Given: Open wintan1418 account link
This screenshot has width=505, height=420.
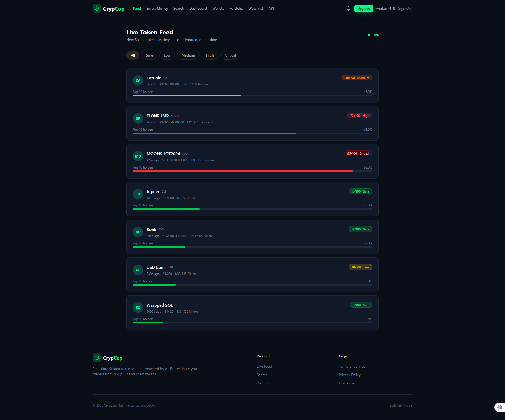Looking at the screenshot, I should pos(386,8).
